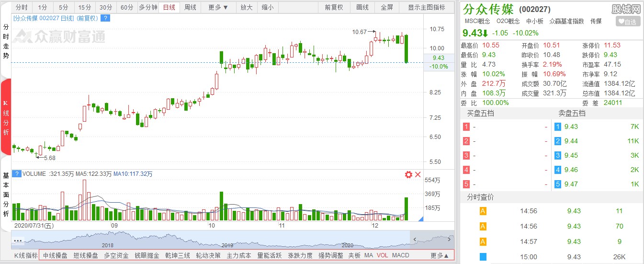Viewport: 644px width, 264px height.
Task: Select 短线操盘 indicator
Action: 86,255
